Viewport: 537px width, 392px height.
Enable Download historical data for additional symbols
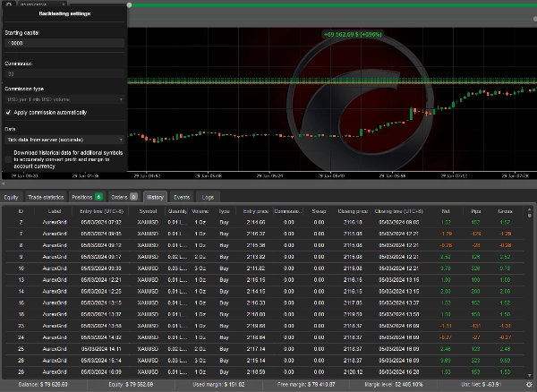(x=8, y=159)
